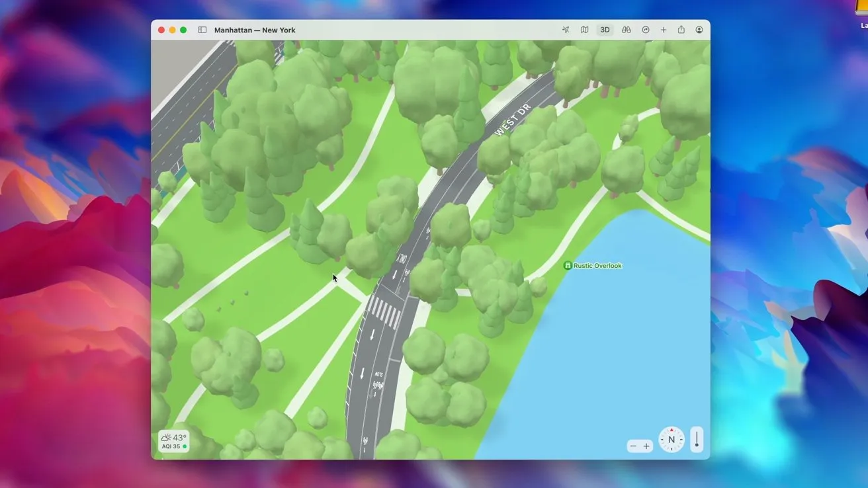
Task: Toggle the sidebar panel
Action: click(x=202, y=30)
